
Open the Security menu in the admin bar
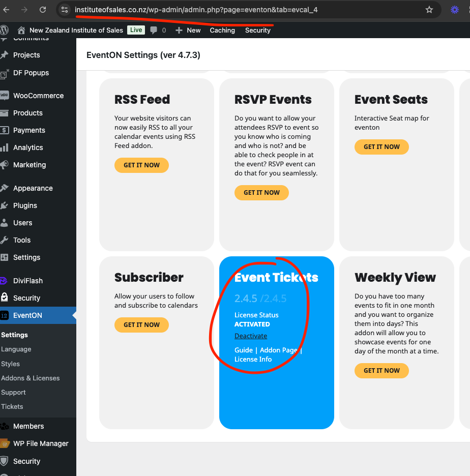click(x=258, y=30)
